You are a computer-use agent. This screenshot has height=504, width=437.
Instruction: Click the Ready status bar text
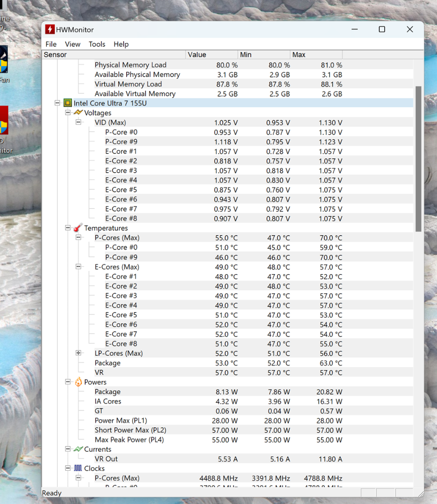pos(52,493)
